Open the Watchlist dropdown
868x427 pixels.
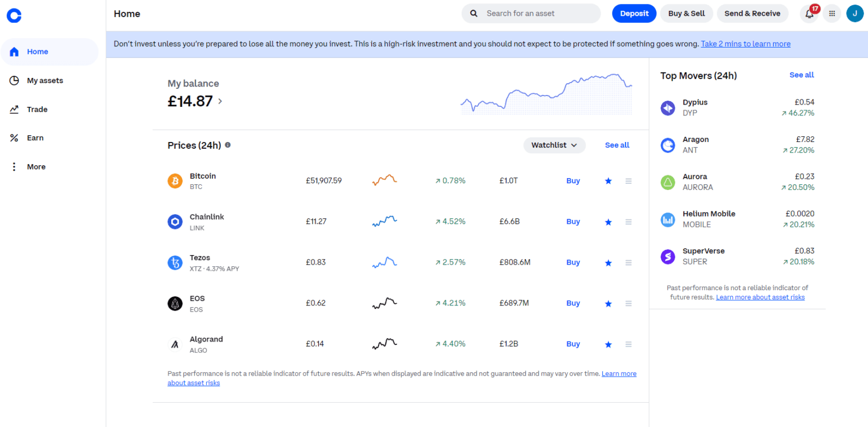coord(554,145)
